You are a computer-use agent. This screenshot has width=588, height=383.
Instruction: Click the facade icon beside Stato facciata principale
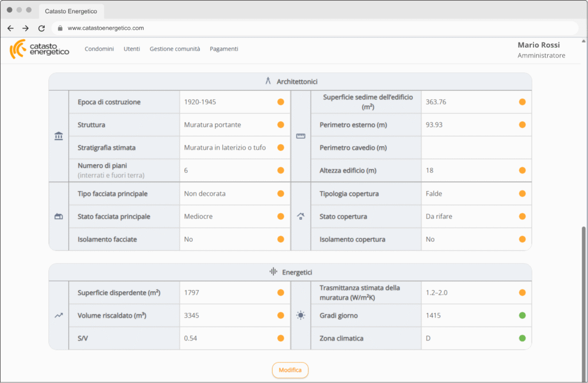tap(59, 216)
